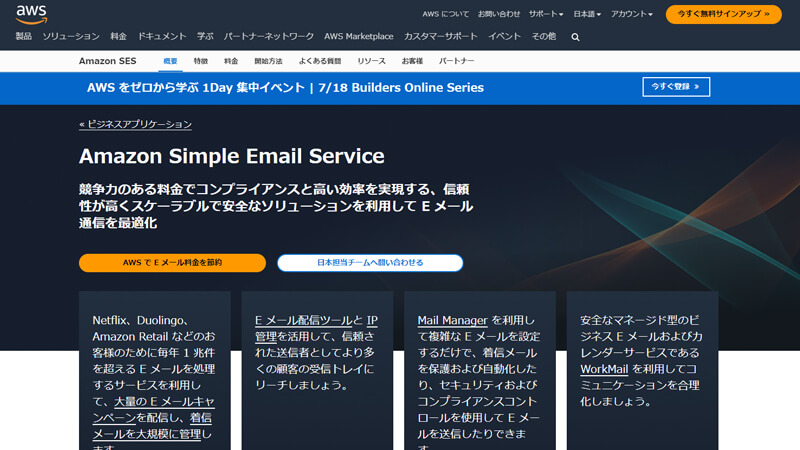Open the カスタマーサポート menu

(441, 36)
